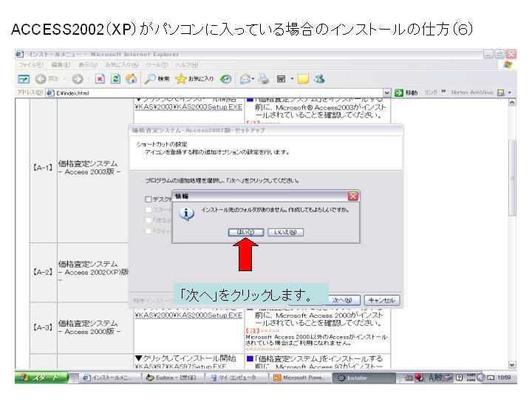Switch to Installer taskbar button
Viewport: 532px width, 399px height.
pos(364,378)
